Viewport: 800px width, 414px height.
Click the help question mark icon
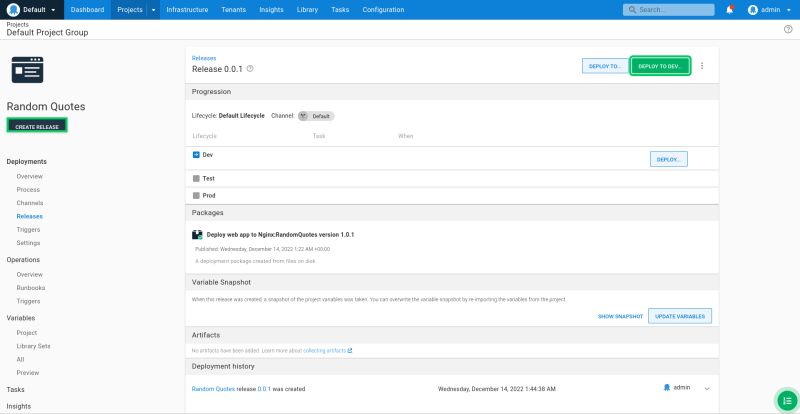788,29
